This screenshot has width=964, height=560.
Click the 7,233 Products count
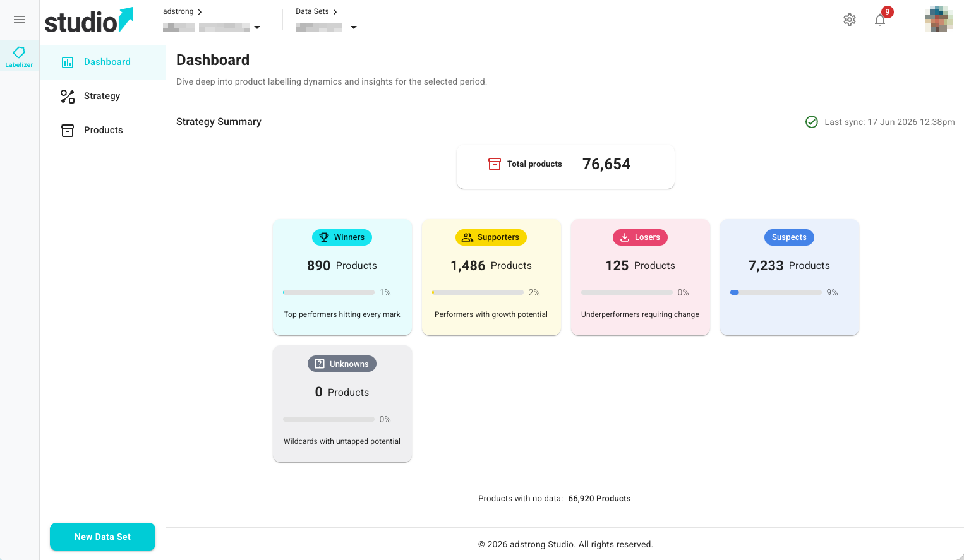point(789,266)
